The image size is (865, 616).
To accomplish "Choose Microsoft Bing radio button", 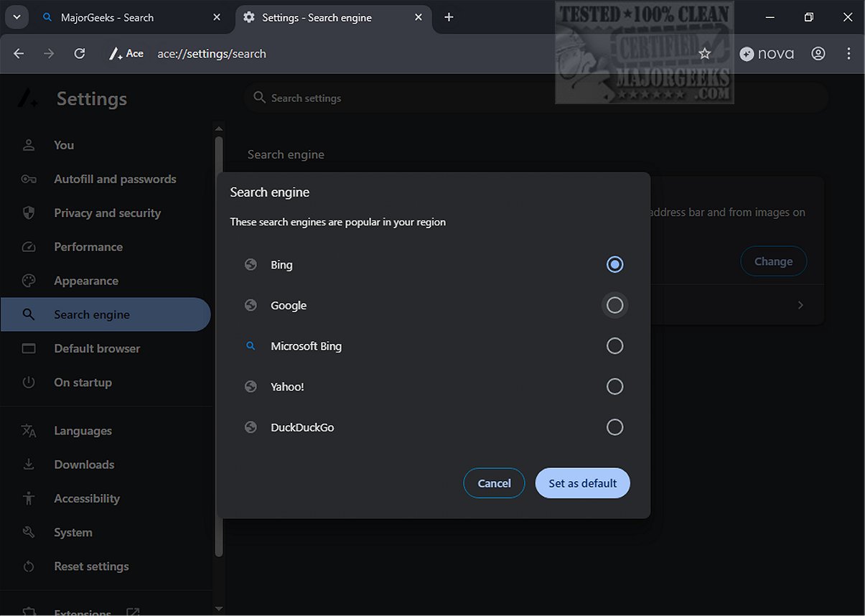I will pyautogui.click(x=614, y=346).
